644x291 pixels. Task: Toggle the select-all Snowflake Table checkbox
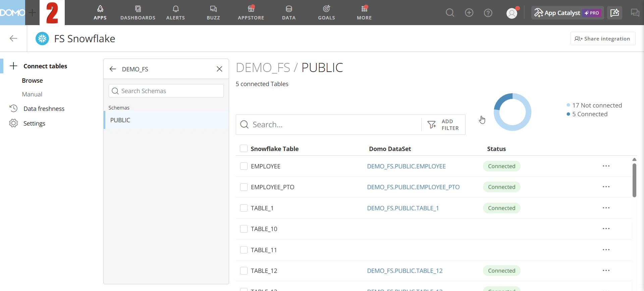point(244,149)
